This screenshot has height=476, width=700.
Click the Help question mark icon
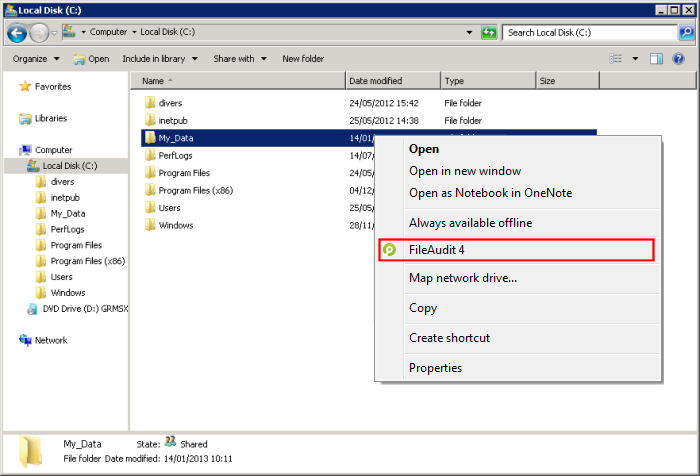coord(679,59)
